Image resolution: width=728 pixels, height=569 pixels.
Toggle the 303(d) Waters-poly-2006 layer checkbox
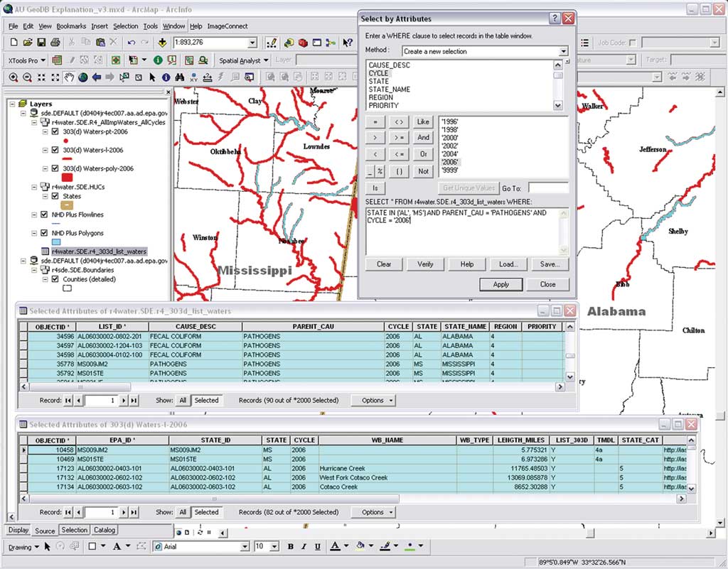(55, 169)
